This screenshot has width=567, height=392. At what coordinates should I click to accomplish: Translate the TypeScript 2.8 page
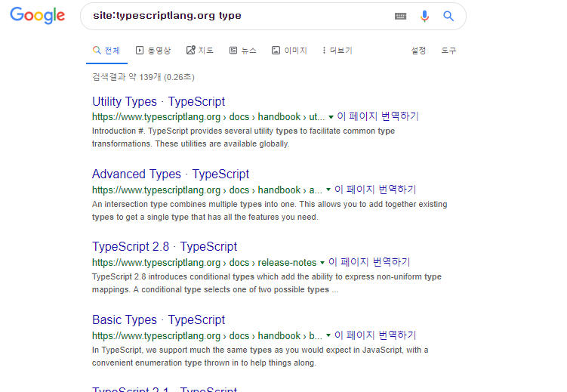coord(369,262)
